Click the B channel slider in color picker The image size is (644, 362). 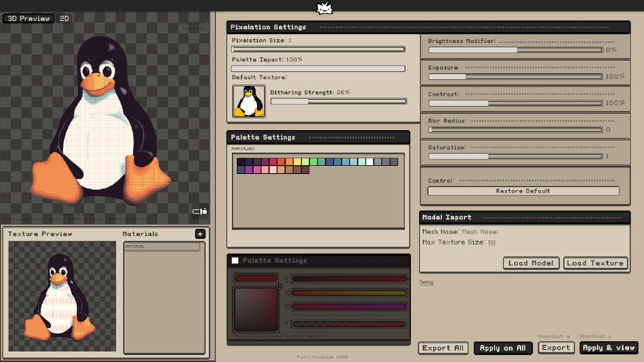click(349, 307)
